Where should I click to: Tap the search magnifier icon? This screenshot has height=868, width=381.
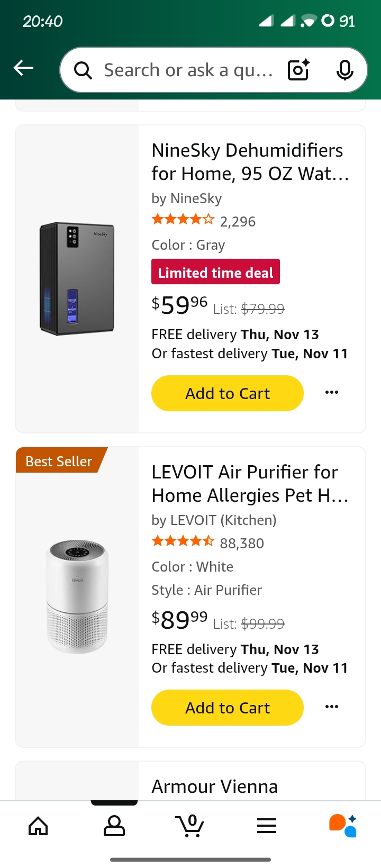83,70
